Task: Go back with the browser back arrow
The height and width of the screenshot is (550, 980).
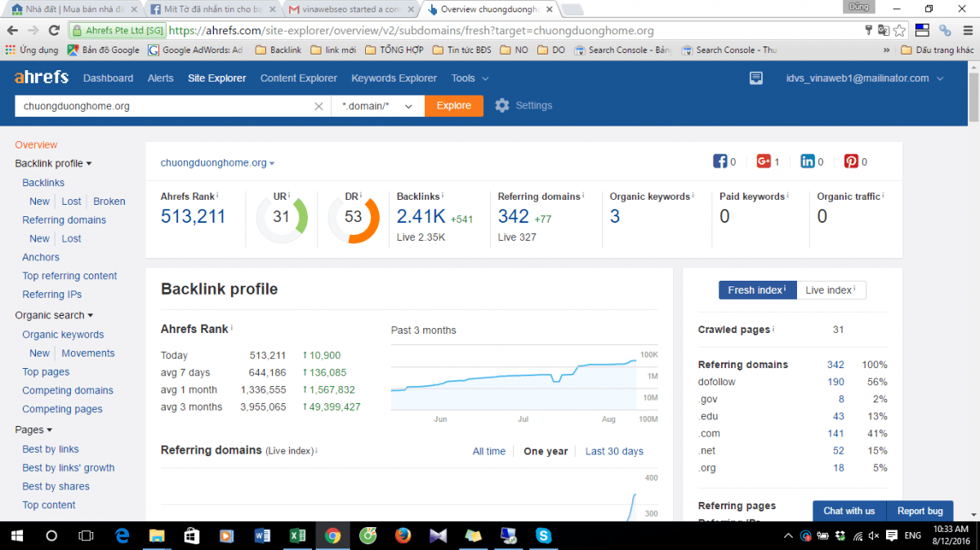Action: [x=12, y=30]
